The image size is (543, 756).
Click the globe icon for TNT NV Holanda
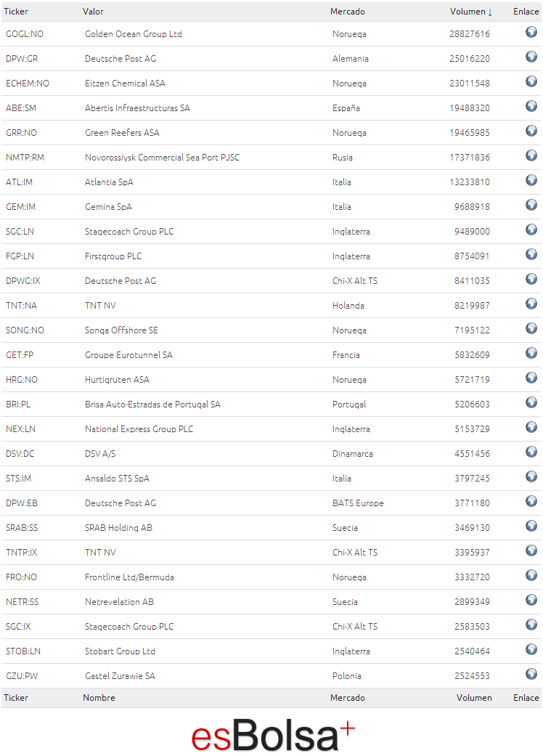[x=531, y=304]
